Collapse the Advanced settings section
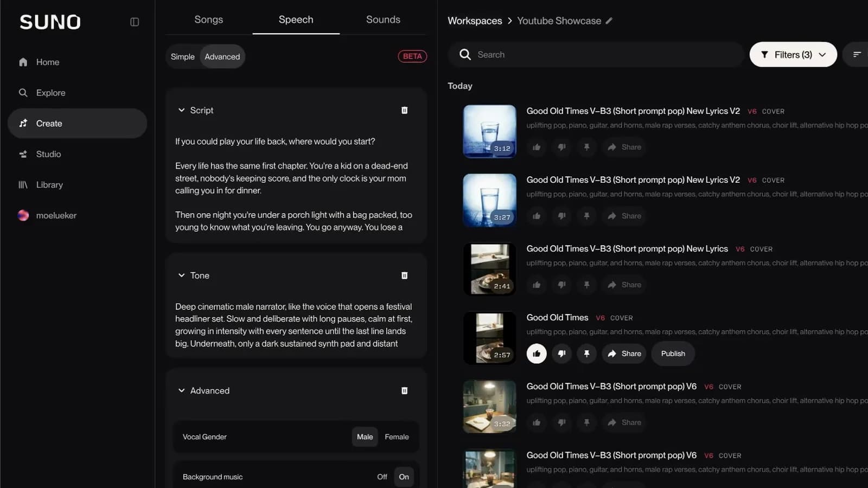The width and height of the screenshot is (868, 488). [x=182, y=390]
